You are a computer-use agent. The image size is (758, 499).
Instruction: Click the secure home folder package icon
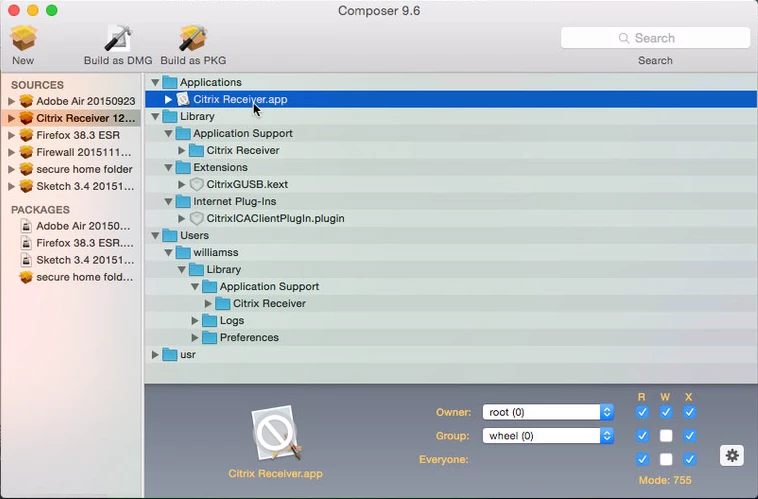point(26,277)
